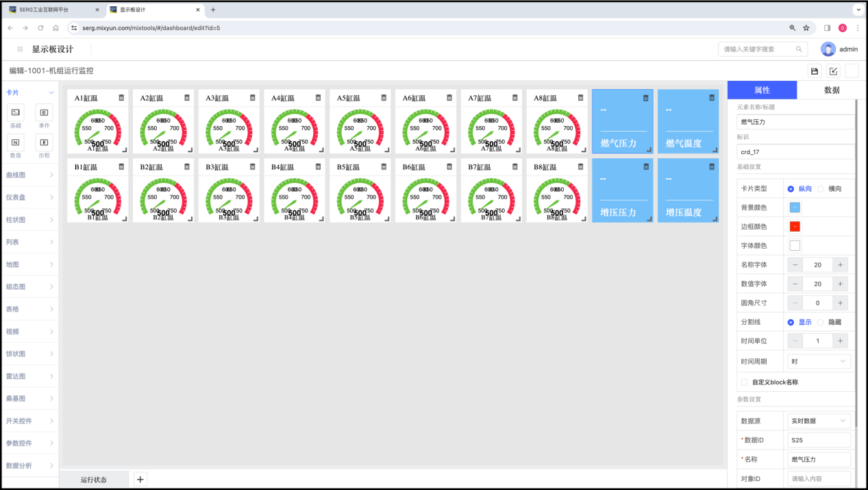868x490 pixels.
Task: Increase 名称字体 size with plus button
Action: 840,265
